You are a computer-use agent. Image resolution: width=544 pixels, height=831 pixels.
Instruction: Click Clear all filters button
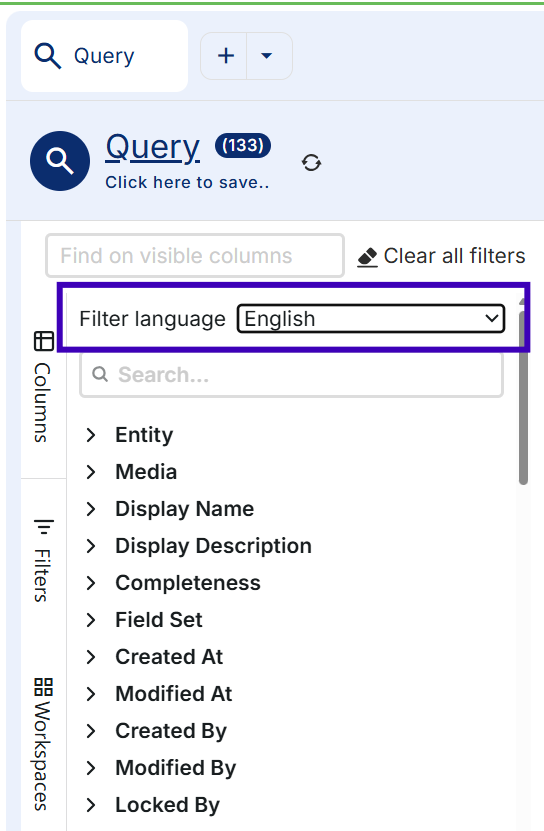pyautogui.click(x=441, y=256)
